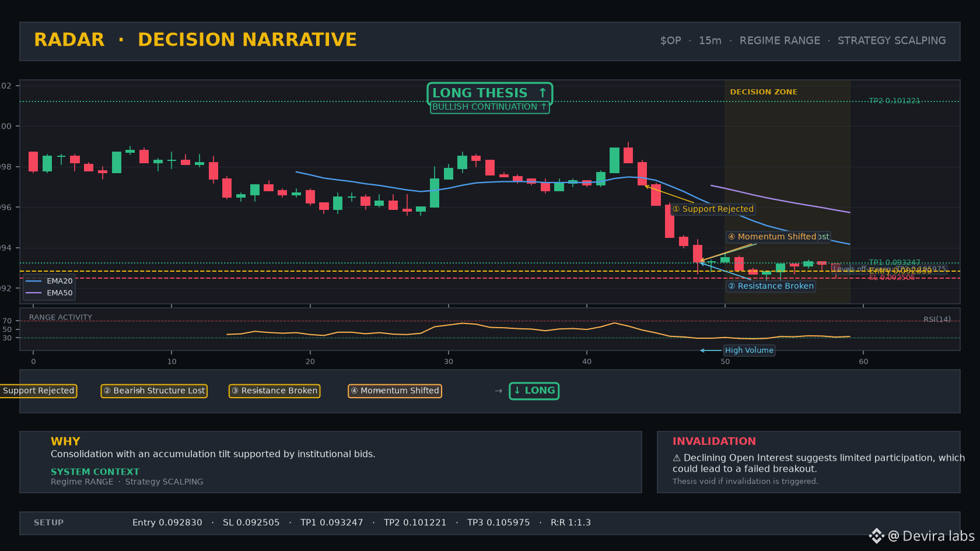Click the Consolidation with an accumulation tilt sentence
Viewport: 980px width, 551px height.
(213, 454)
